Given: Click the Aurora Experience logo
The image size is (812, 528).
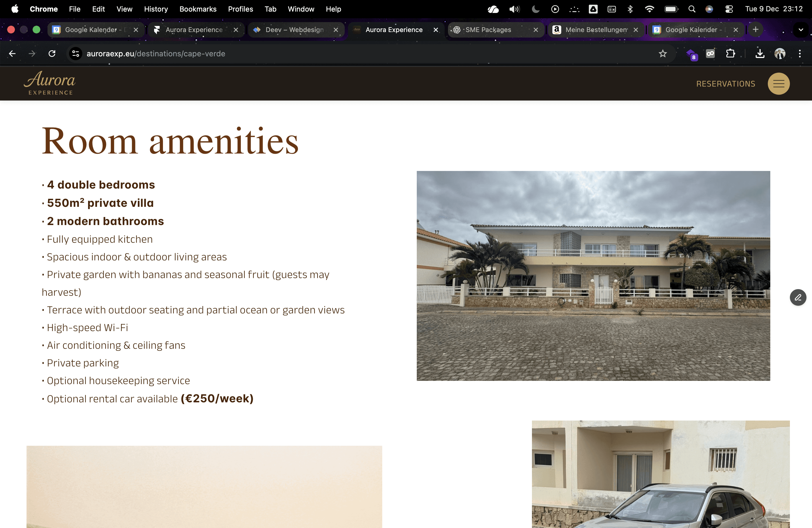Looking at the screenshot, I should click(50, 83).
